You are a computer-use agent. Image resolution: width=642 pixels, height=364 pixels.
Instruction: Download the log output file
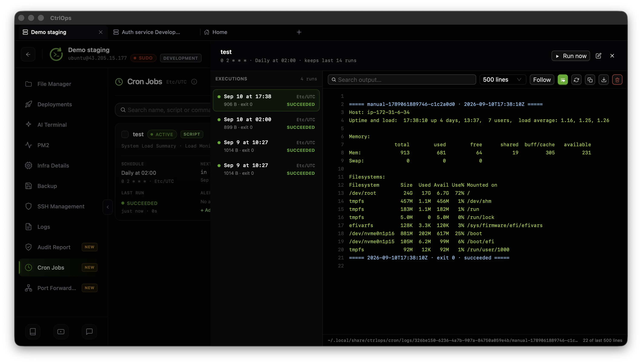(603, 80)
